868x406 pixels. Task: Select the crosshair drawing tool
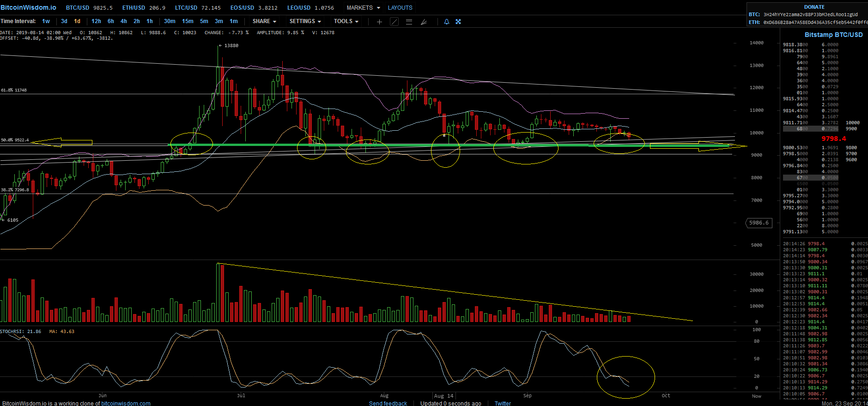[x=379, y=22]
